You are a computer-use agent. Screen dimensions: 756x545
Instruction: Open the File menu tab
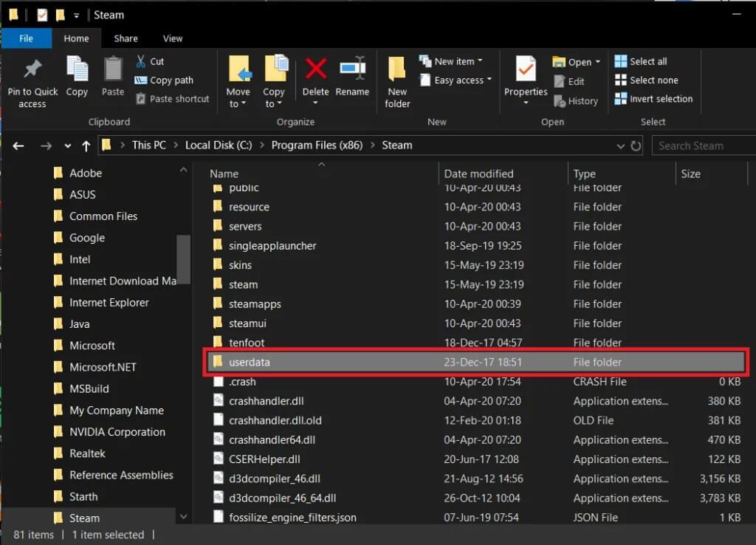(x=26, y=38)
